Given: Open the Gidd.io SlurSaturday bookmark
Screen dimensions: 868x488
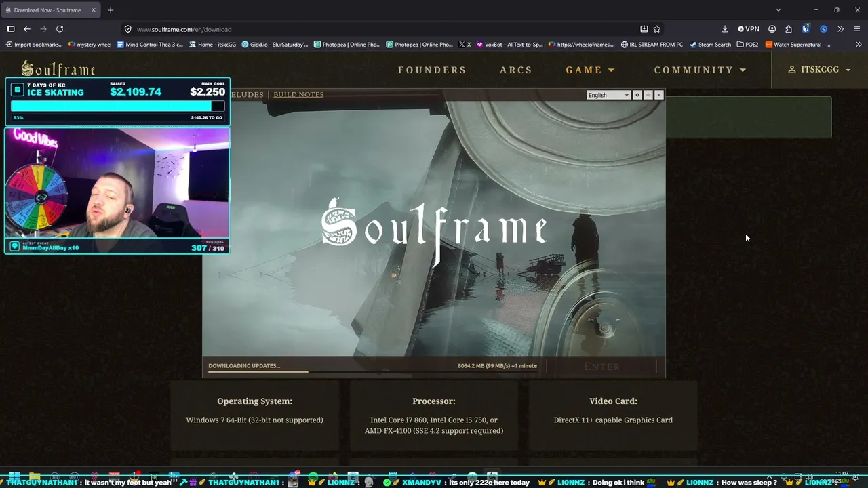Looking at the screenshot, I should point(275,45).
